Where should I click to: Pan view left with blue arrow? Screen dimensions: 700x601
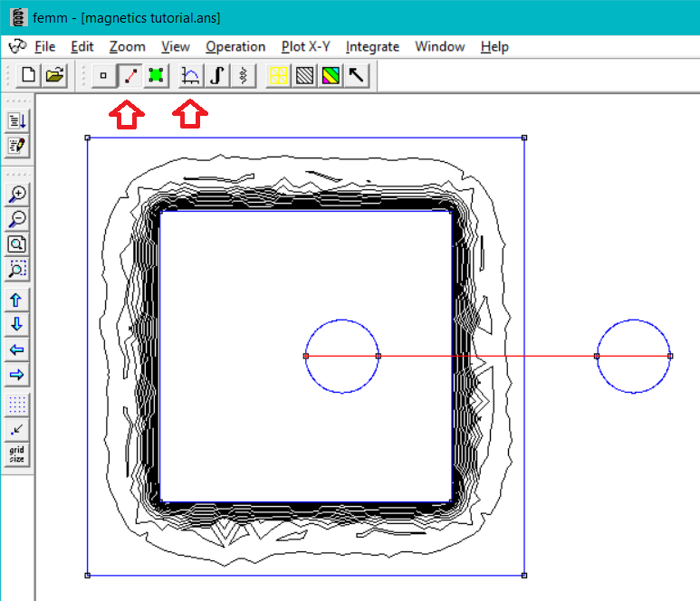(x=17, y=349)
